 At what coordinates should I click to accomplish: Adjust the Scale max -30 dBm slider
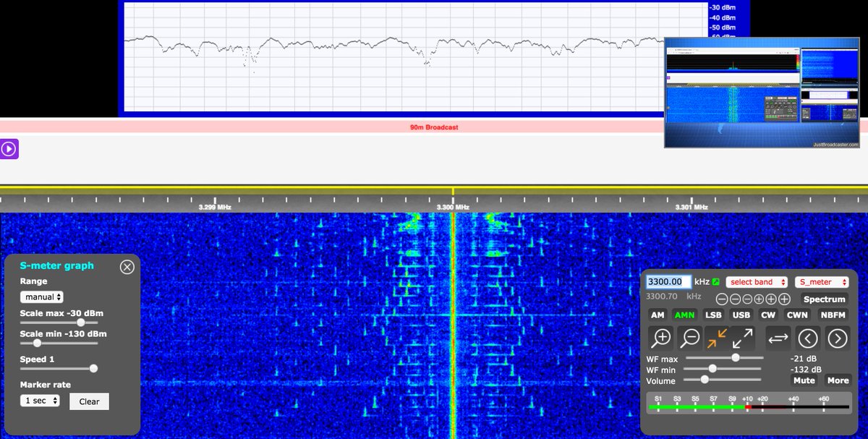[x=59, y=322]
